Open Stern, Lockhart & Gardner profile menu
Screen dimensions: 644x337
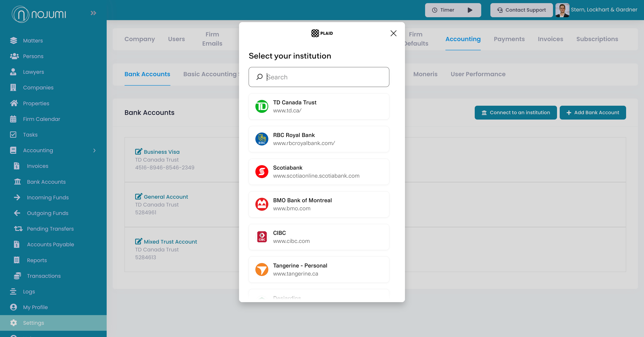604,9
